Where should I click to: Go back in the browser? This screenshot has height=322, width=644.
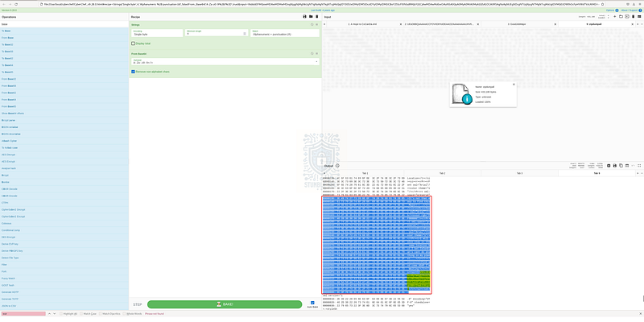[x=4, y=4]
